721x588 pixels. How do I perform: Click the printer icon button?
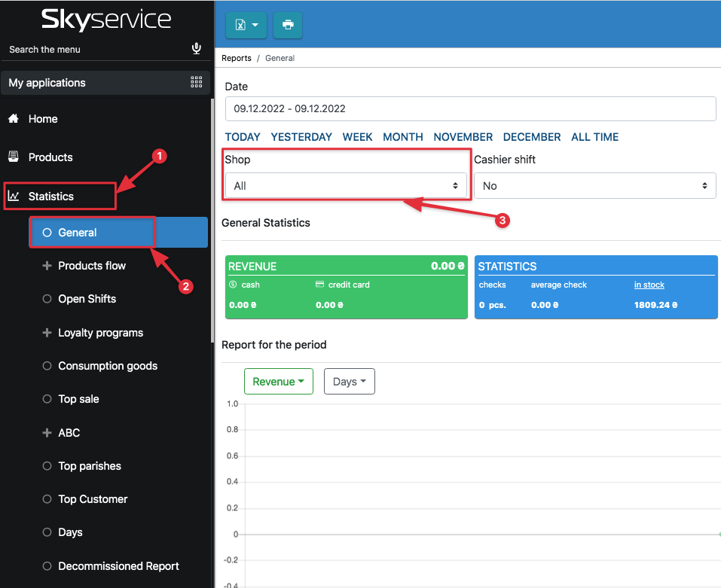click(288, 25)
